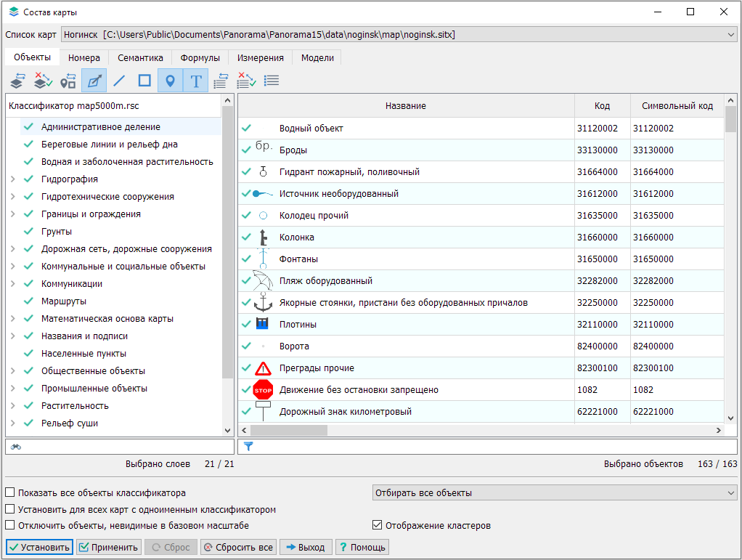Viewport: 742px width, 560px height.
Task: Expand the 'Гидрография' tree node
Action: pos(12,179)
